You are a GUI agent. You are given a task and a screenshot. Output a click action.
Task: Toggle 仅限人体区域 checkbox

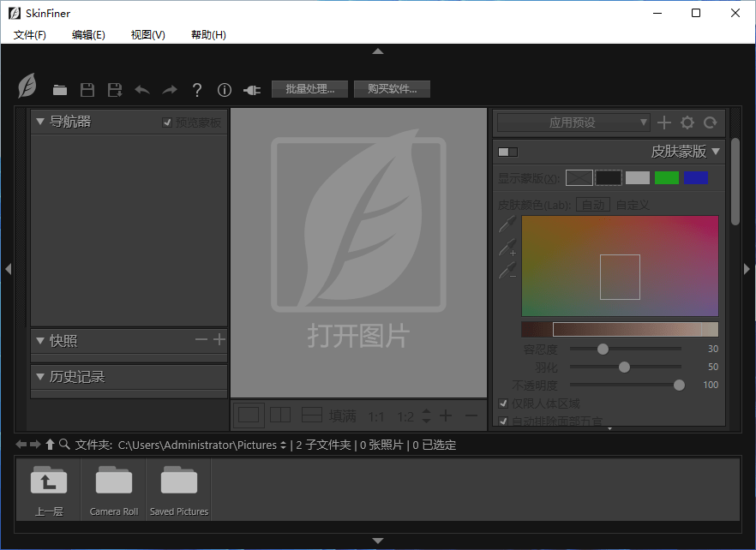pyautogui.click(x=503, y=403)
